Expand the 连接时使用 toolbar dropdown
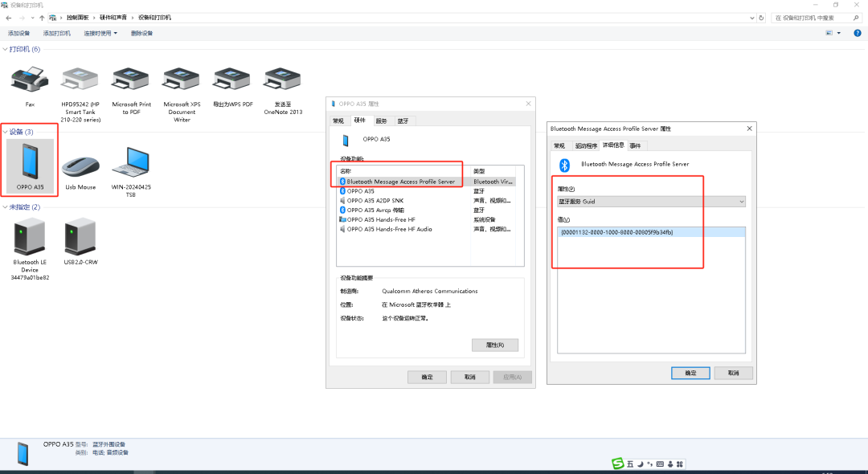This screenshot has width=868, height=474. 100,33
